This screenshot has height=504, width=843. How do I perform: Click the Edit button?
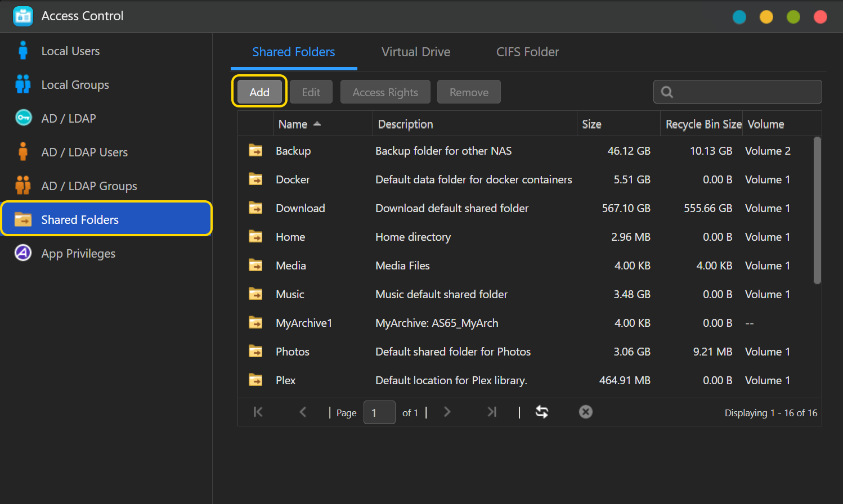[x=311, y=92]
